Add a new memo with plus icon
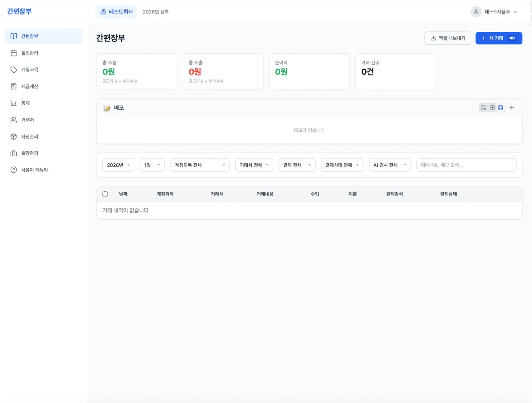This screenshot has width=532, height=403. [x=512, y=108]
